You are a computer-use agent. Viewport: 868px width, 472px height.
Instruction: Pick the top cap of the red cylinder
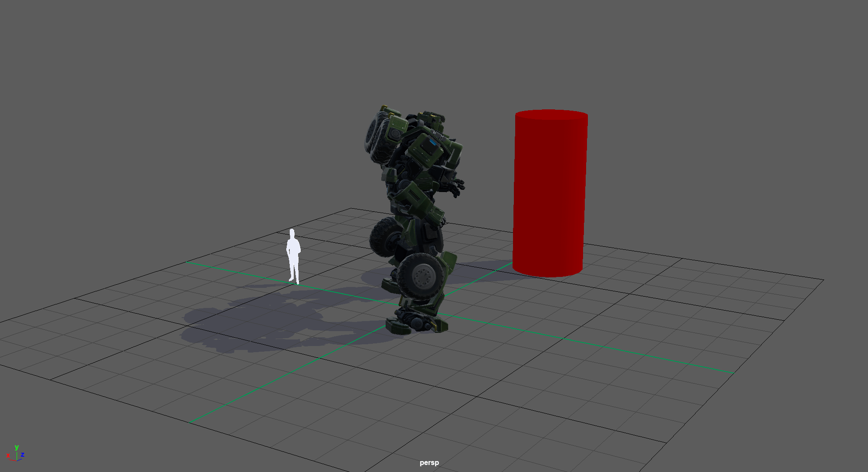tap(551, 115)
